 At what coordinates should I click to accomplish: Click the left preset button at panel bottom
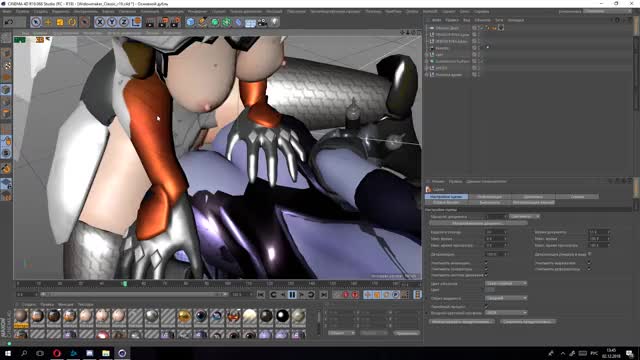point(462,322)
